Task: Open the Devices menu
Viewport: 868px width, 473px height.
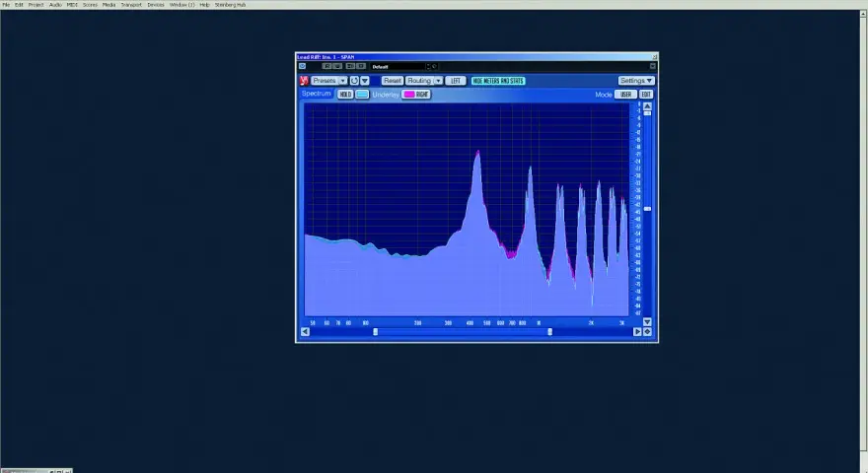Action: 156,4
